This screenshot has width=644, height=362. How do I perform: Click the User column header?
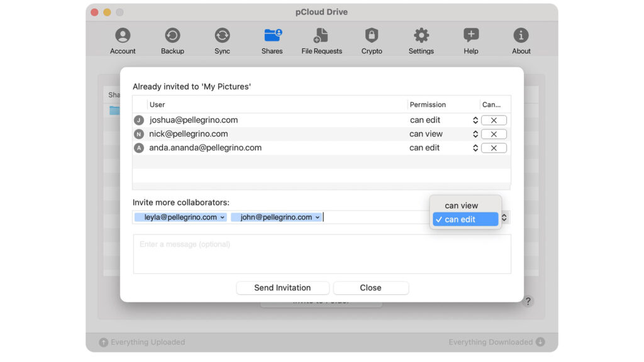coord(157,105)
